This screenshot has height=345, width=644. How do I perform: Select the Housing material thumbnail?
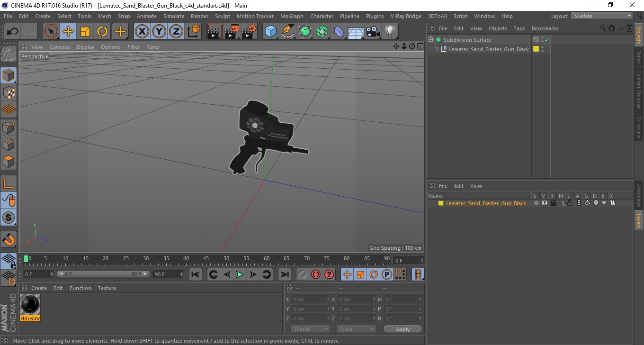click(x=30, y=304)
